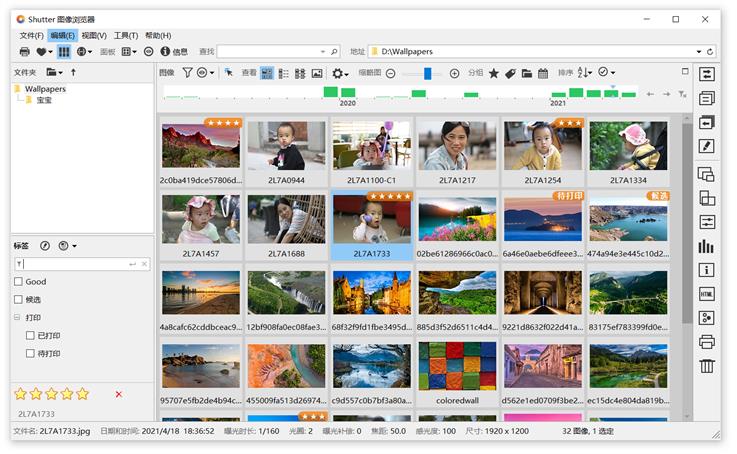This screenshot has height=454, width=737.
Task: Click the print icon in the main toolbar
Action: pyautogui.click(x=24, y=52)
